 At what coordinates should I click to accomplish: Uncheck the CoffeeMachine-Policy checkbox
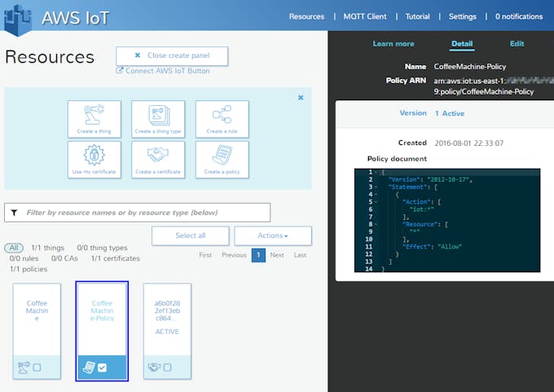102,368
